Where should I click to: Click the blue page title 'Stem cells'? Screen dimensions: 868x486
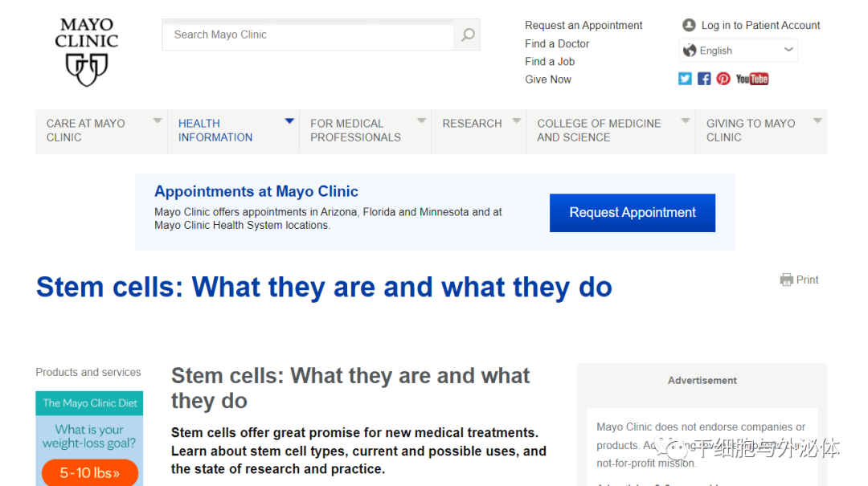point(324,288)
